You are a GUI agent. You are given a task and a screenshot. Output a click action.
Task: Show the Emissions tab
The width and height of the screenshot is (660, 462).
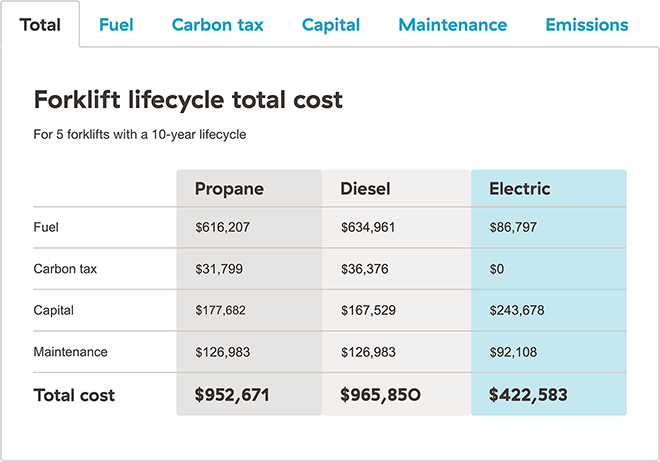coord(586,25)
